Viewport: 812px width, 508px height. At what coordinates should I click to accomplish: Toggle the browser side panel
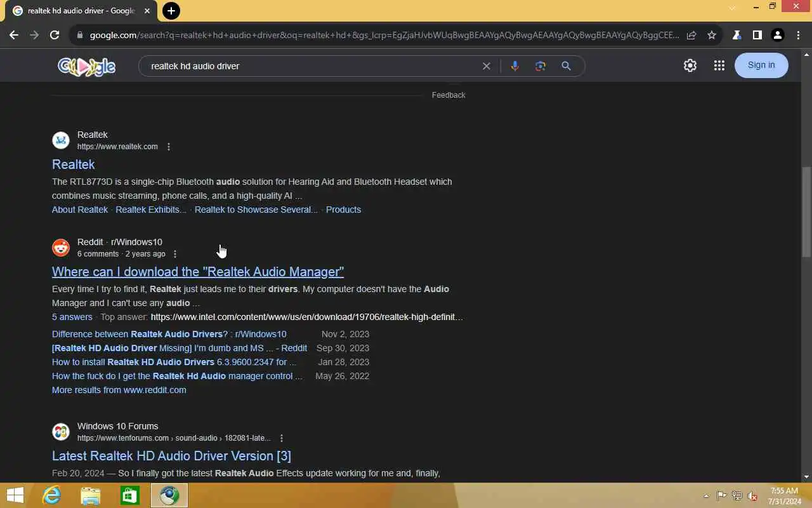pos(757,36)
